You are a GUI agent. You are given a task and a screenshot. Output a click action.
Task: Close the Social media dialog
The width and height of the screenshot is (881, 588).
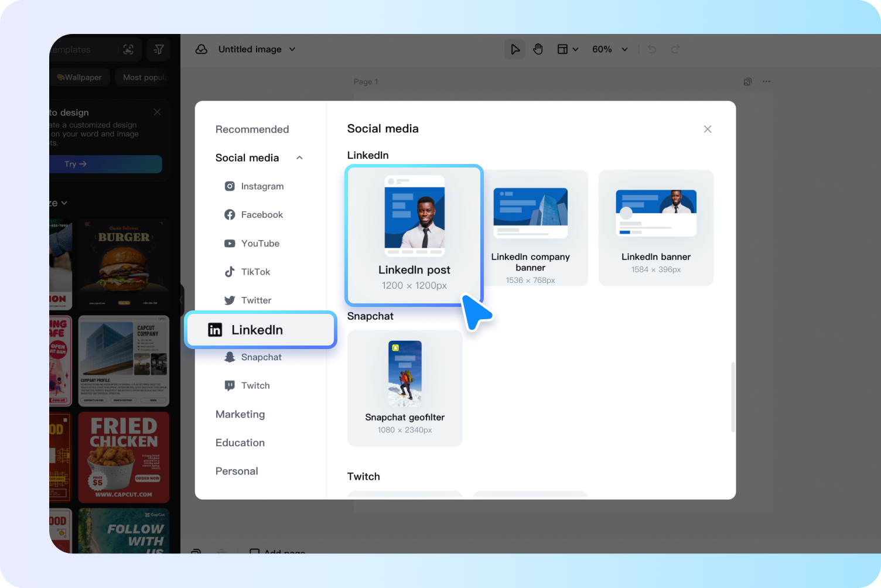pos(708,129)
